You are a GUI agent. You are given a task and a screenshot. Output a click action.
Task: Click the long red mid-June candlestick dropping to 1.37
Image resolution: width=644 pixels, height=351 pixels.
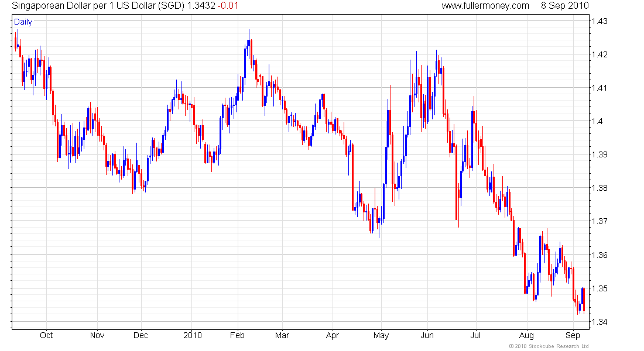click(456, 183)
